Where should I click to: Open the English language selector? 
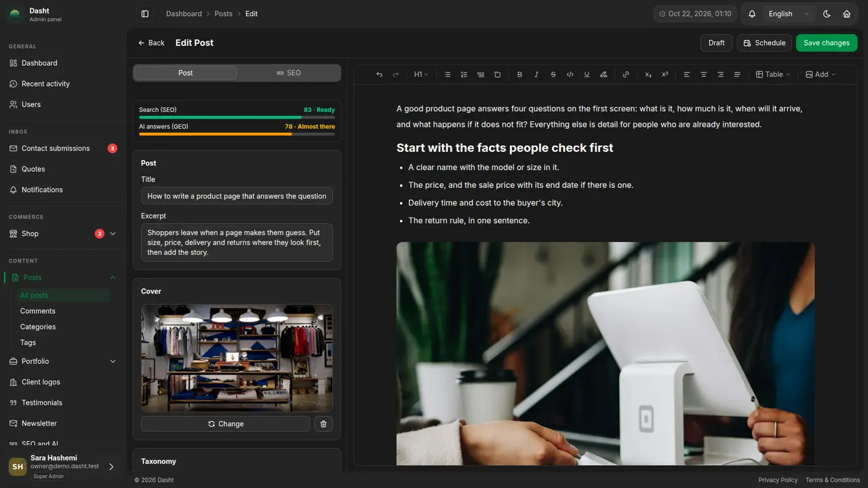(787, 14)
